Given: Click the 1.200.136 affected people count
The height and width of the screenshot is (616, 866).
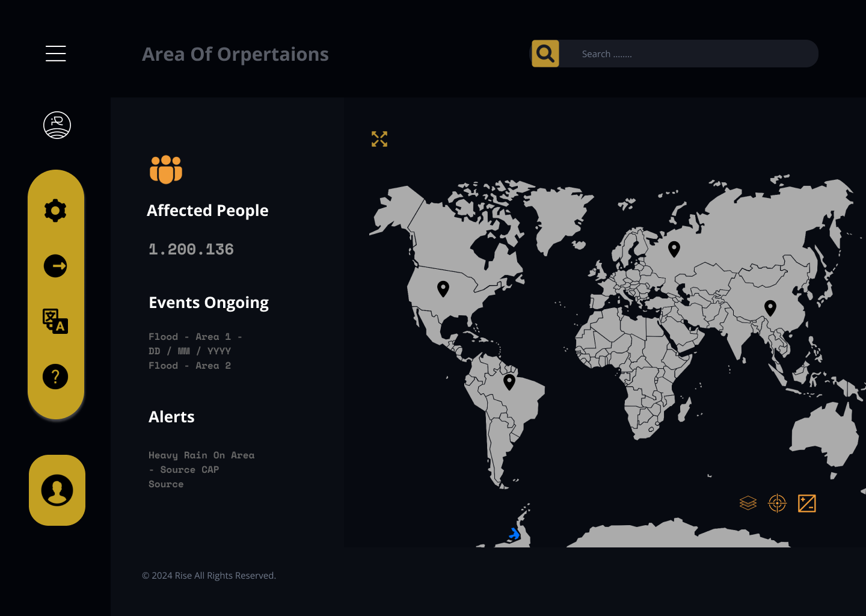Looking at the screenshot, I should [191, 249].
